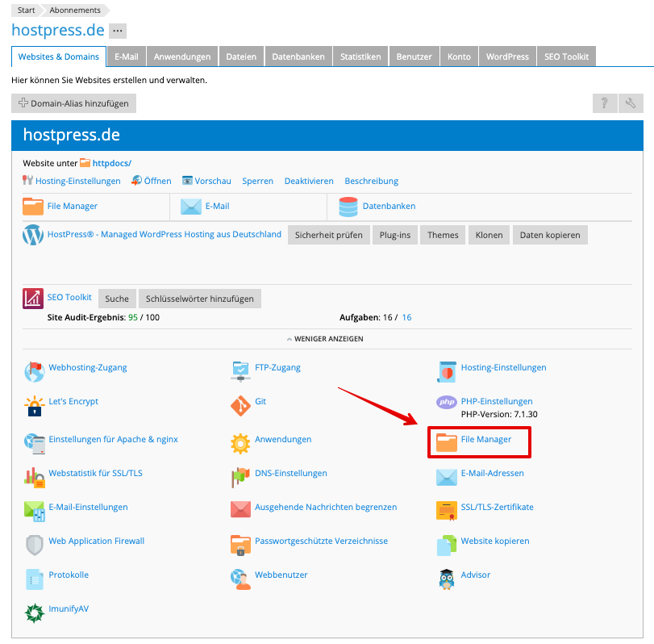Switch to the Konto tab
The image size is (654, 644).
click(459, 56)
